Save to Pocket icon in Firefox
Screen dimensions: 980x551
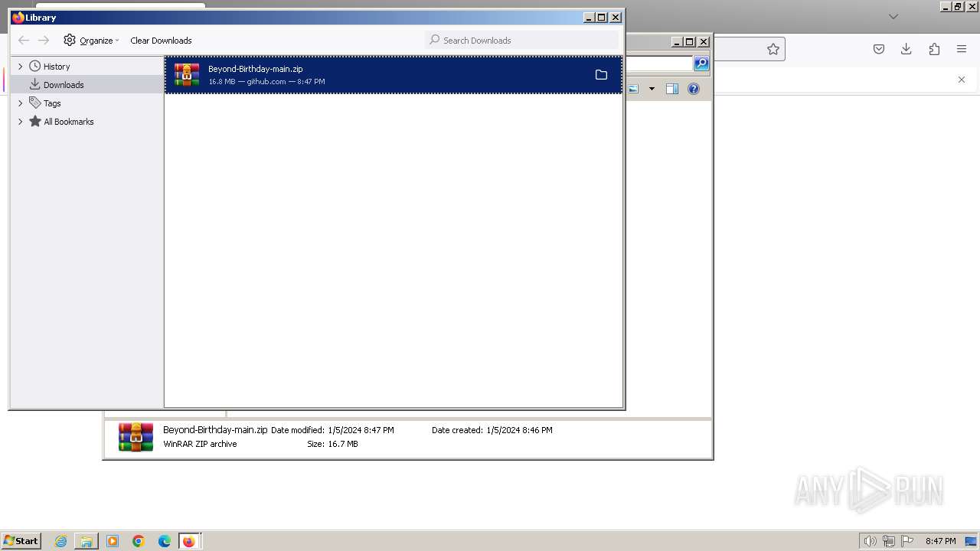[x=879, y=49]
